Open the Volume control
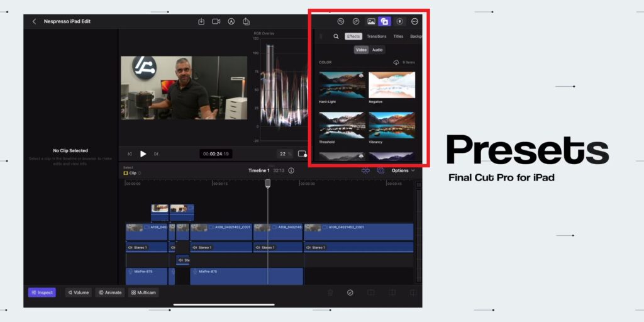Image resolution: width=644 pixels, height=322 pixels. coord(79,292)
